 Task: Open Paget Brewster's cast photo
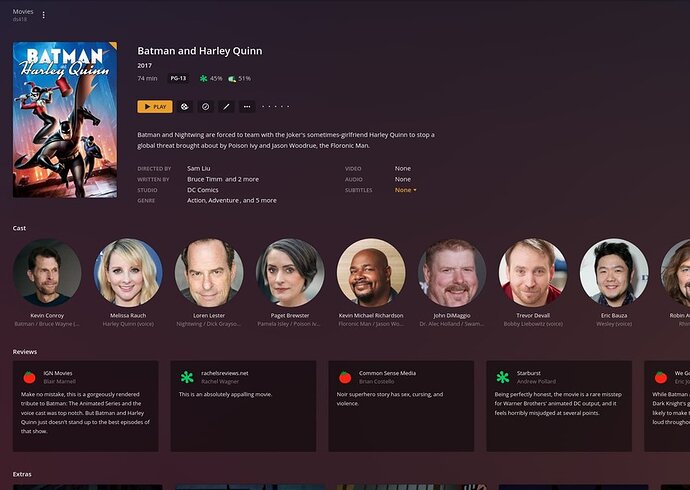(x=290, y=273)
